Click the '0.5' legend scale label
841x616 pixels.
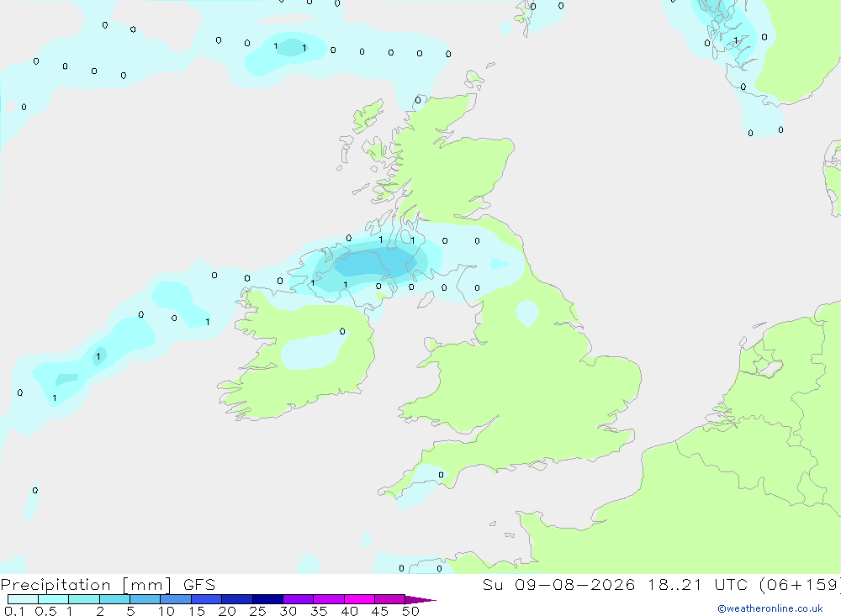(x=45, y=611)
